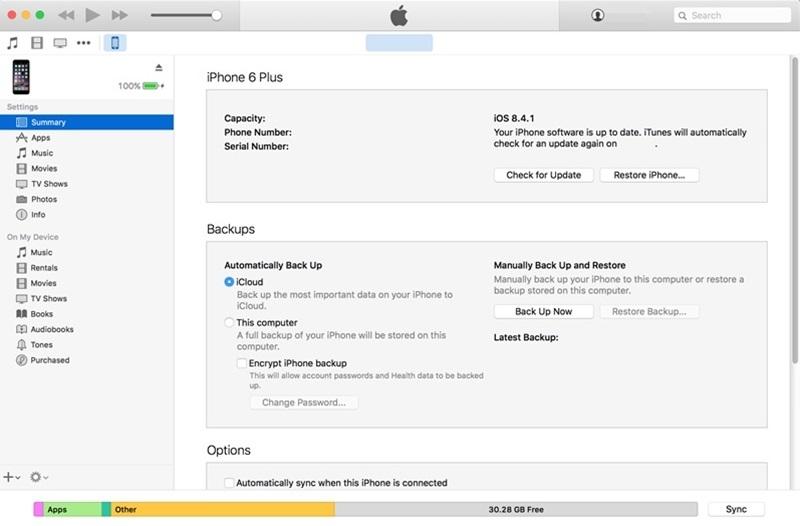Enable Automatically sync when iPhone connected
The height and width of the screenshot is (526, 800).
[x=229, y=483]
